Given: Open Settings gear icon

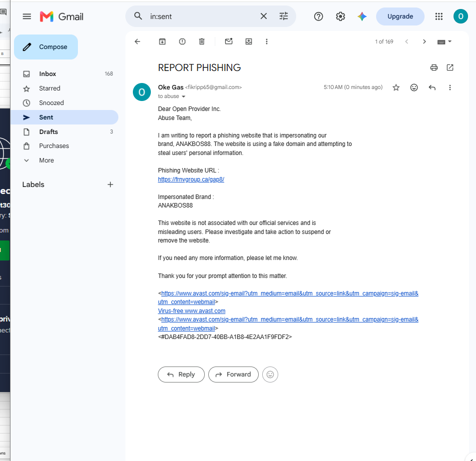Looking at the screenshot, I should pos(340,16).
